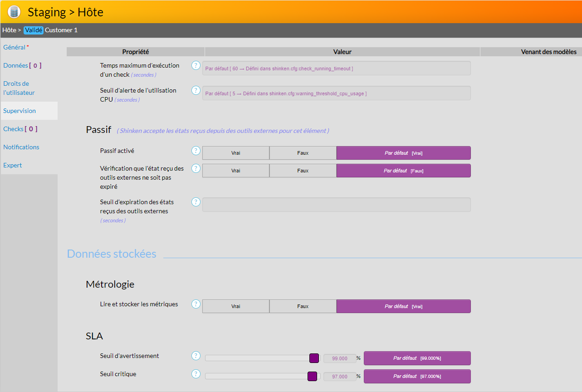
Task: Open help icon for Seuil critique
Action: pos(196,374)
